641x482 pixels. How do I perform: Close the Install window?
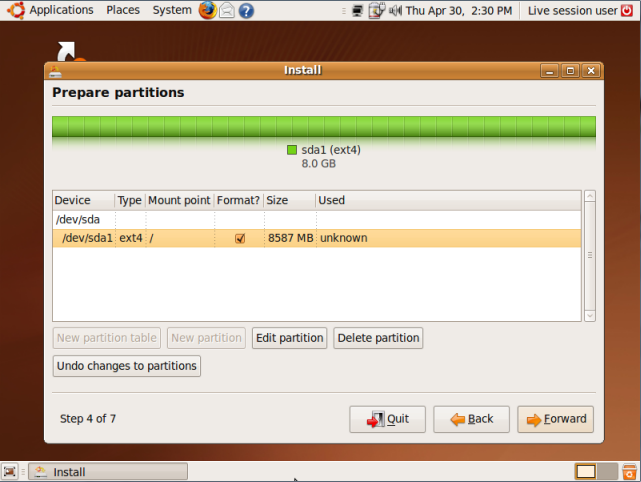(x=591, y=71)
